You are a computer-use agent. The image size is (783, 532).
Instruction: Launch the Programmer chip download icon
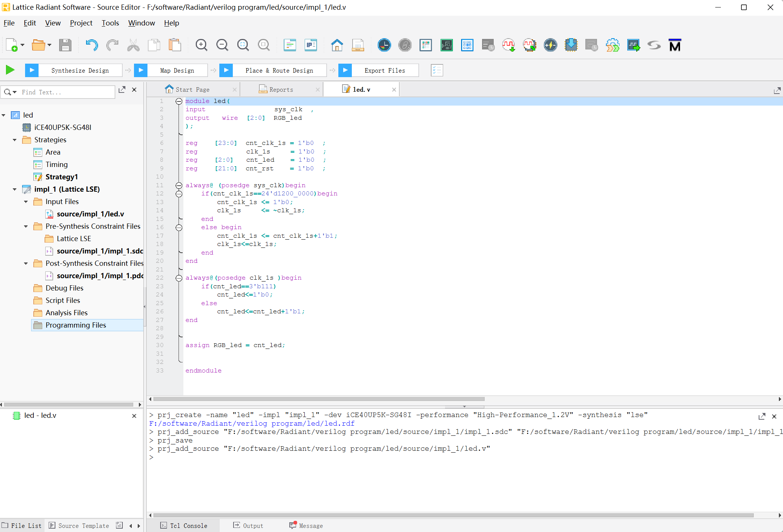[571, 45]
